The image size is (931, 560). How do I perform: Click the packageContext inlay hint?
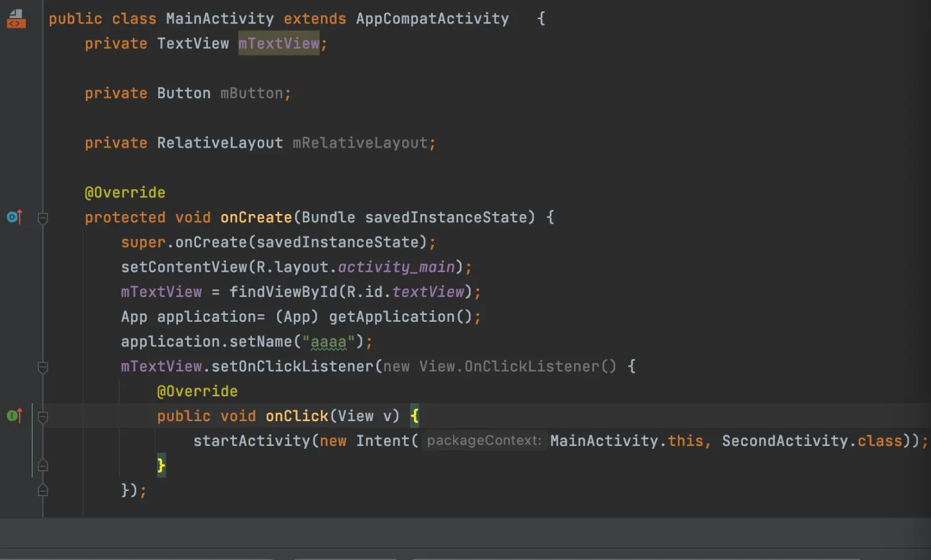point(483,440)
